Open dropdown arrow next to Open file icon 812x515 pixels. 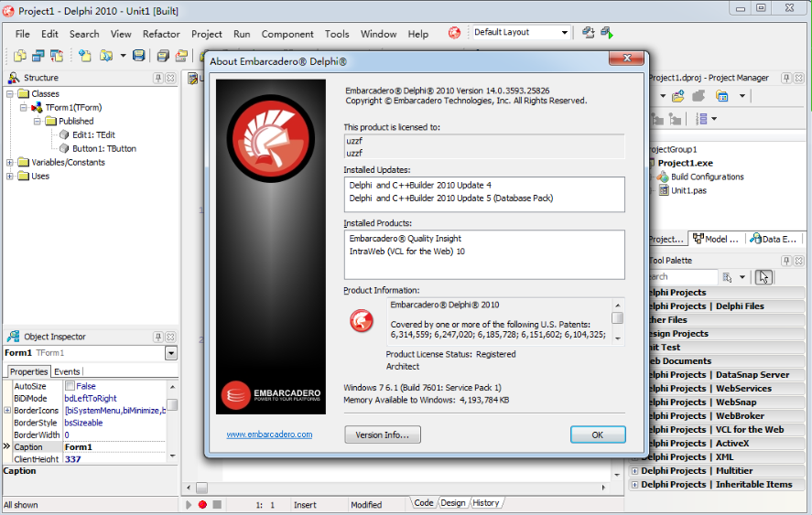point(123,56)
